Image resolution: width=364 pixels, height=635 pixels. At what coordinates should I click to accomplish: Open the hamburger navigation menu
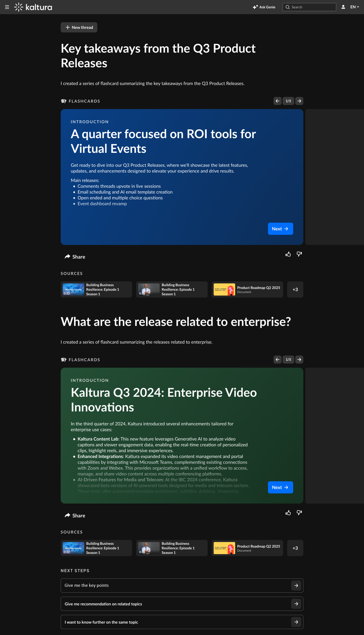tap(7, 7)
